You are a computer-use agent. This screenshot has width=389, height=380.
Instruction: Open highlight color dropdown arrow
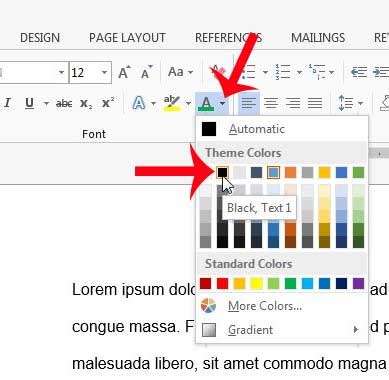point(188,103)
